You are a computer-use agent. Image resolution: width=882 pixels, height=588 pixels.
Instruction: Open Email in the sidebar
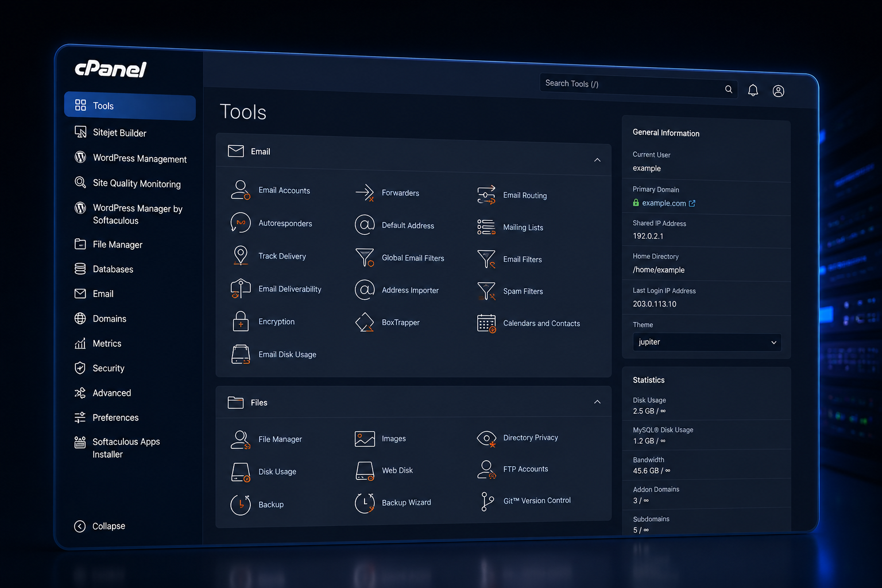[x=94, y=293]
